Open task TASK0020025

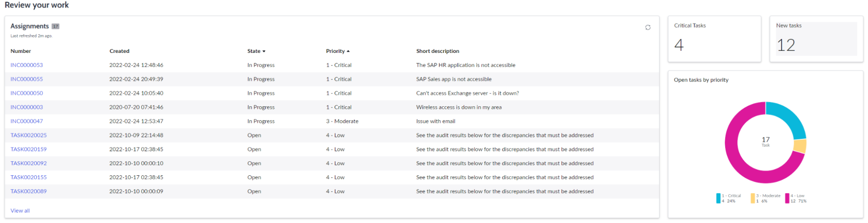pos(29,135)
